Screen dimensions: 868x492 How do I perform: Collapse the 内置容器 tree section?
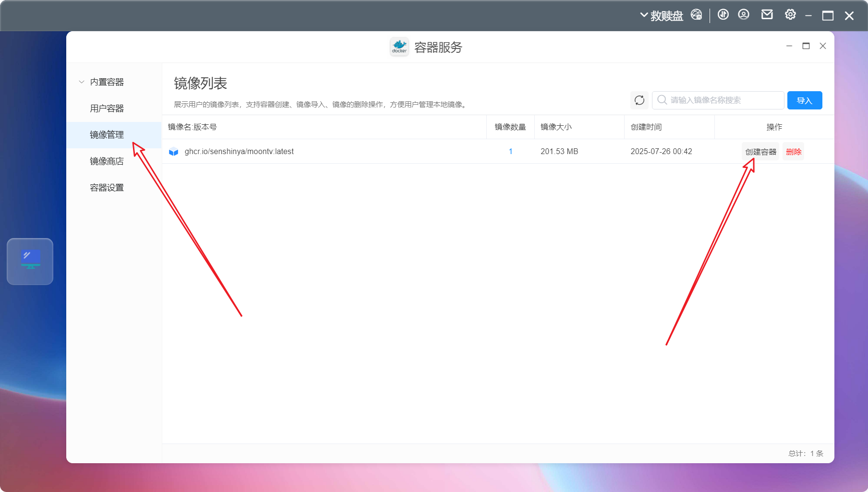(82, 82)
